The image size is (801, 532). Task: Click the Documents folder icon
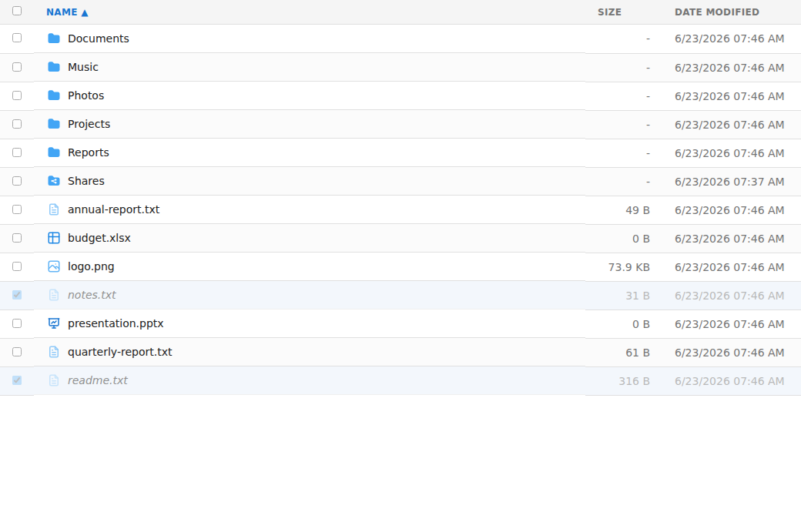(54, 38)
